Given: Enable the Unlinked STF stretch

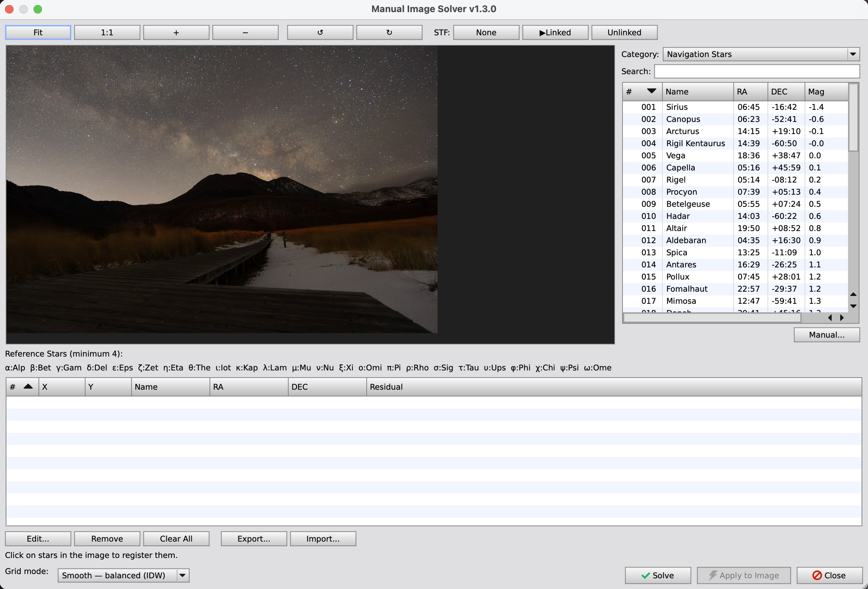Looking at the screenshot, I should tap(624, 32).
